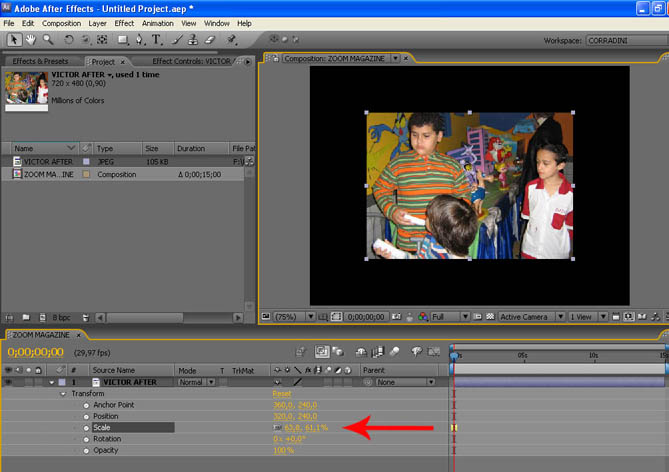
Task: Click Reset link for Transform
Action: coord(282,394)
